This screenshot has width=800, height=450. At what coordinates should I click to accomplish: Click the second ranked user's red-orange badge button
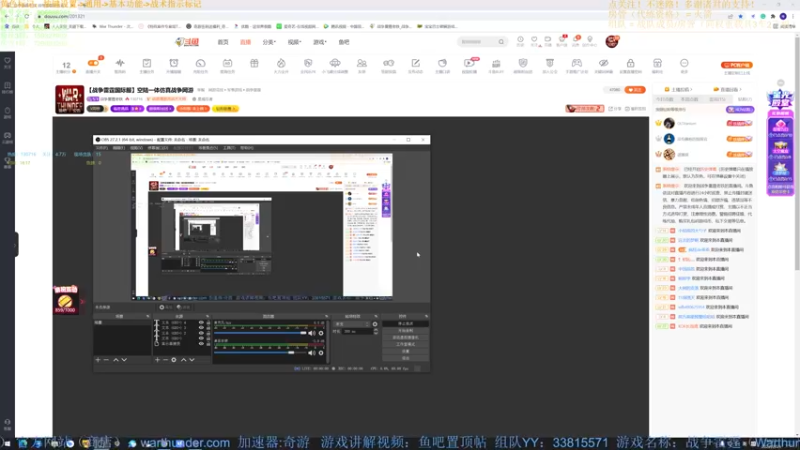(x=739, y=139)
